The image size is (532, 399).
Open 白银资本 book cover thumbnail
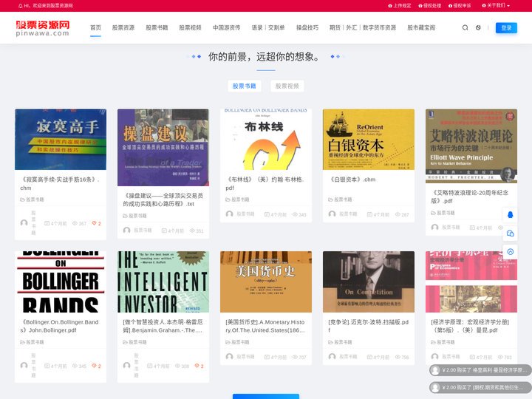(x=369, y=139)
